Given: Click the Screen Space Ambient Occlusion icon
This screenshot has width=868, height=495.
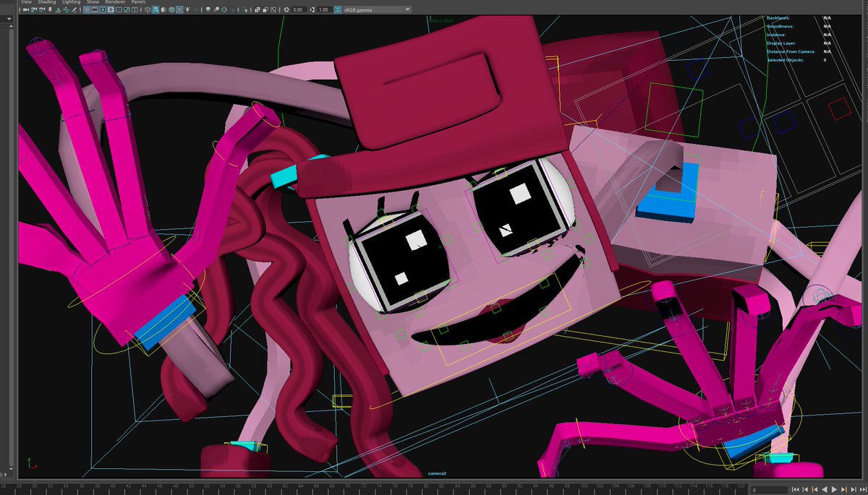Looking at the screenshot, I should [x=208, y=10].
